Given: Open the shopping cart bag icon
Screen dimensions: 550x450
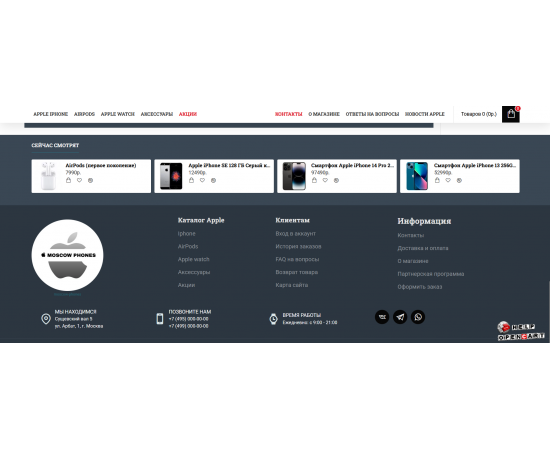Looking at the screenshot, I should 511,114.
